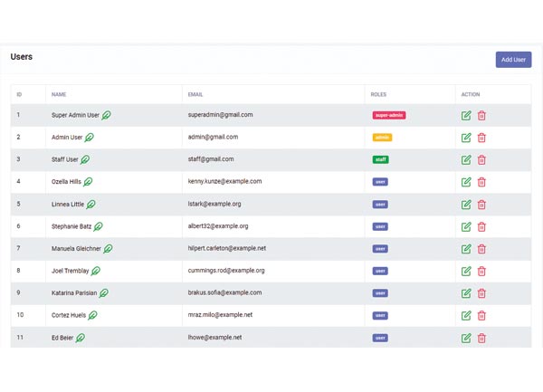
Task: Click trash icon for Ozella Hills
Action: coord(481,182)
